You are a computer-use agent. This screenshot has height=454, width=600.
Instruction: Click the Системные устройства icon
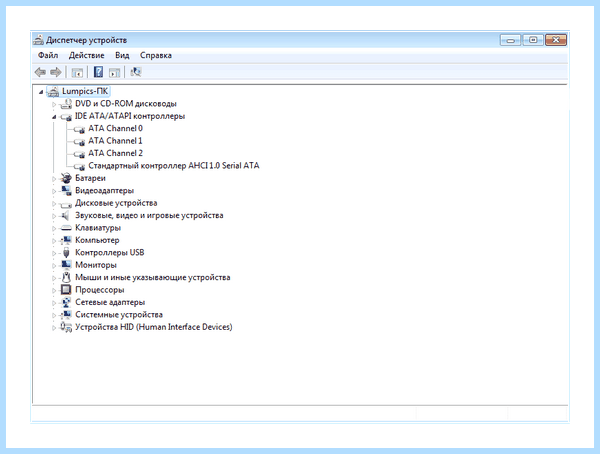(66, 315)
